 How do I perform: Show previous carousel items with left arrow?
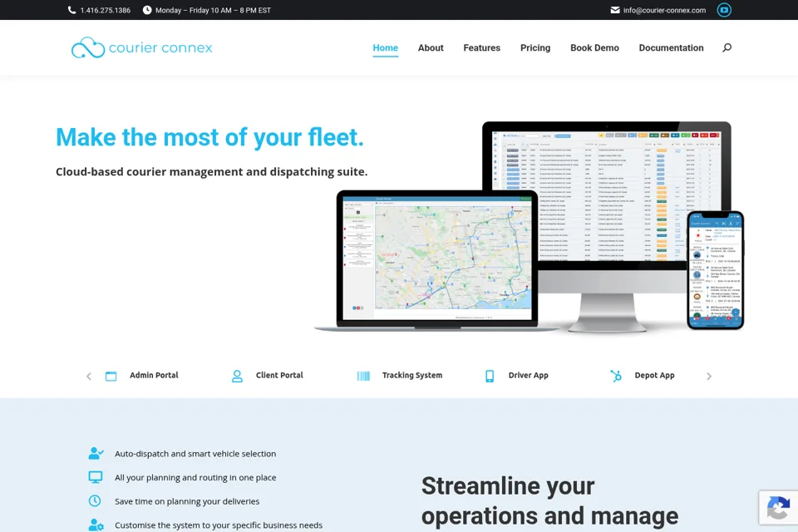click(89, 377)
